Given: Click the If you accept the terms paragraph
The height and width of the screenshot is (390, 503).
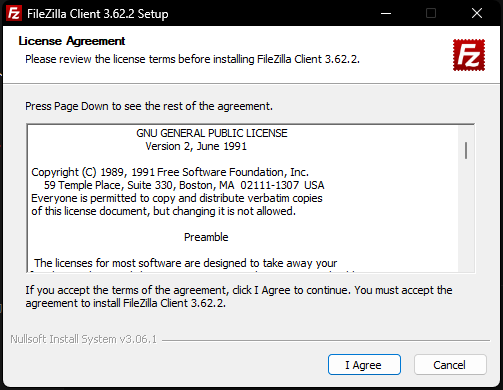Looking at the screenshot, I should point(239,297).
